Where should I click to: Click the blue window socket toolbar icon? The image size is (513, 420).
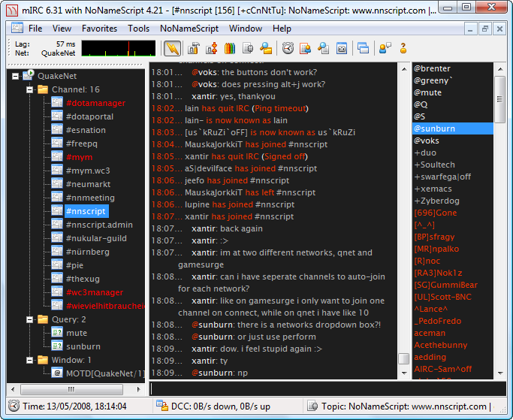pos(342,48)
